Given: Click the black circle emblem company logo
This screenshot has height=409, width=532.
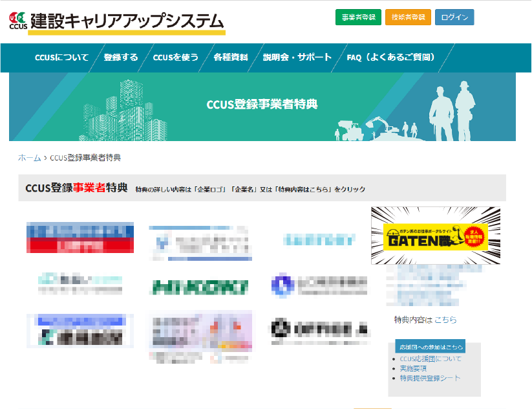Looking at the screenshot, I should (x=319, y=330).
